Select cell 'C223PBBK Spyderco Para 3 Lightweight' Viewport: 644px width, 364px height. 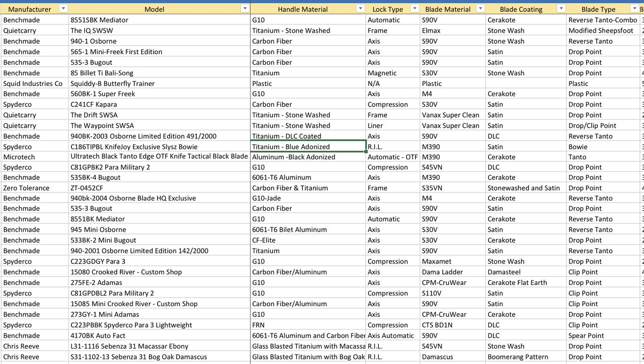159,325
